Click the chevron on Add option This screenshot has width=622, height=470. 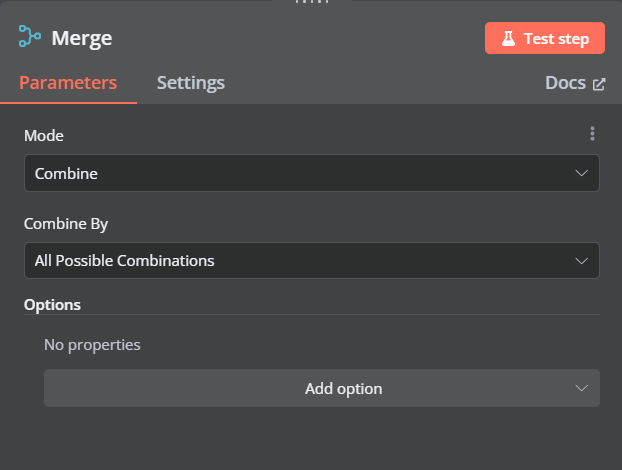click(x=582, y=388)
